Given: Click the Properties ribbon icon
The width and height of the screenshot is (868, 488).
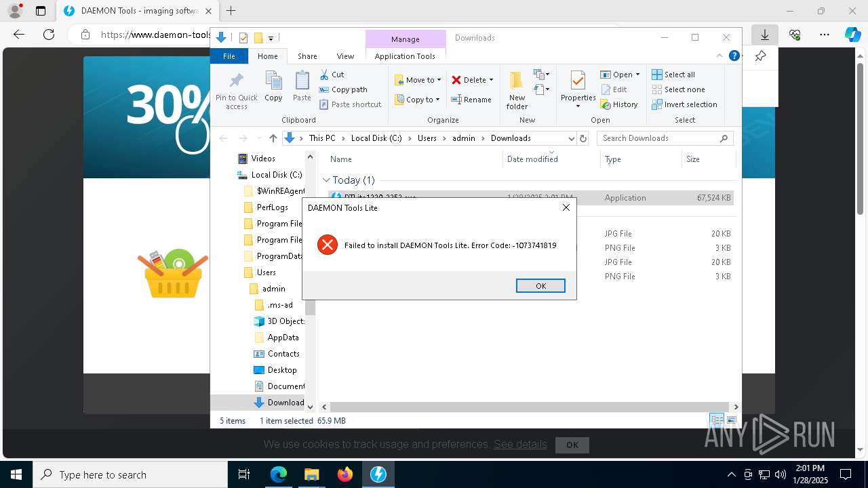Looking at the screenshot, I should click(x=578, y=82).
